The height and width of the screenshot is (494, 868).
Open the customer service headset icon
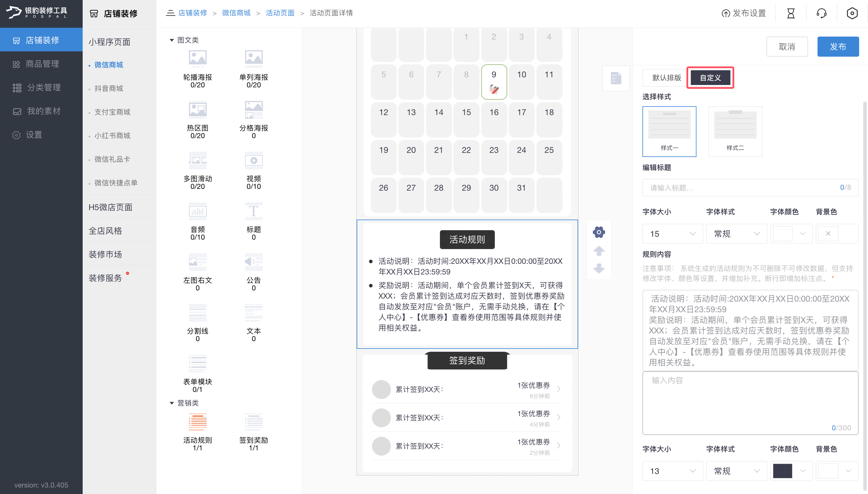coord(821,13)
